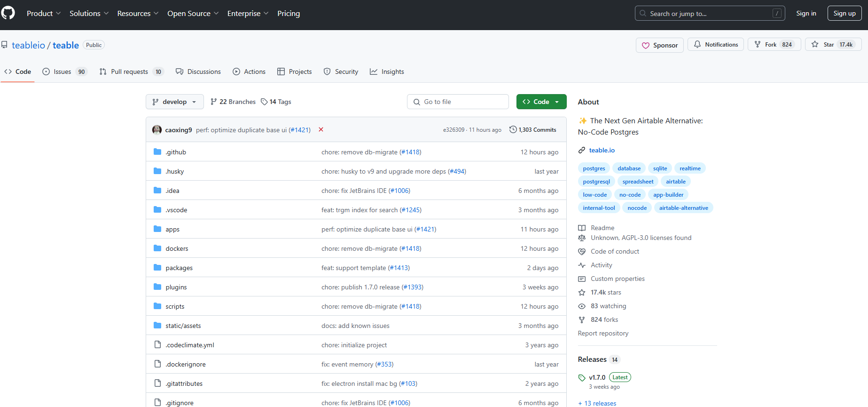This screenshot has height=407, width=868.
Task: Click the packages folder icon
Action: click(x=157, y=267)
